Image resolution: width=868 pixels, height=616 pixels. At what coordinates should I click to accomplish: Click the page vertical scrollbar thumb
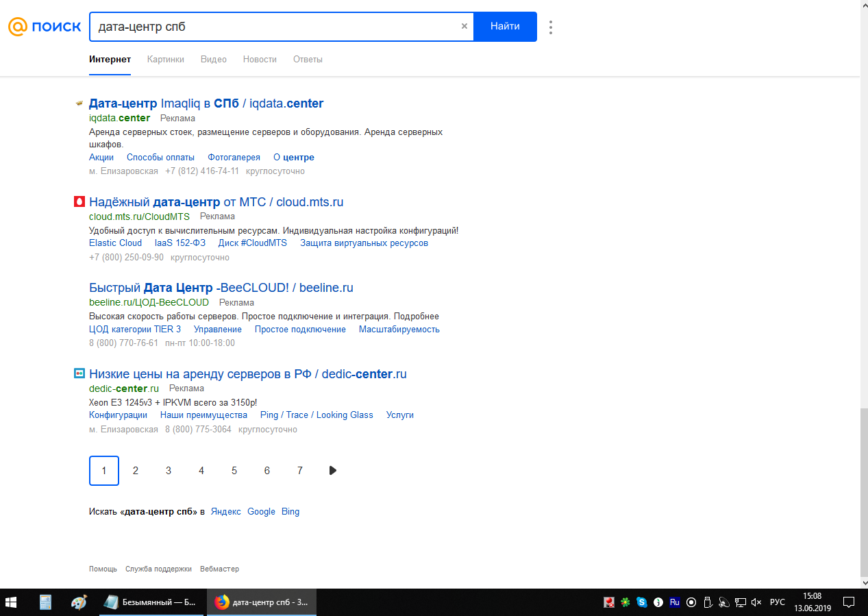tap(864, 494)
